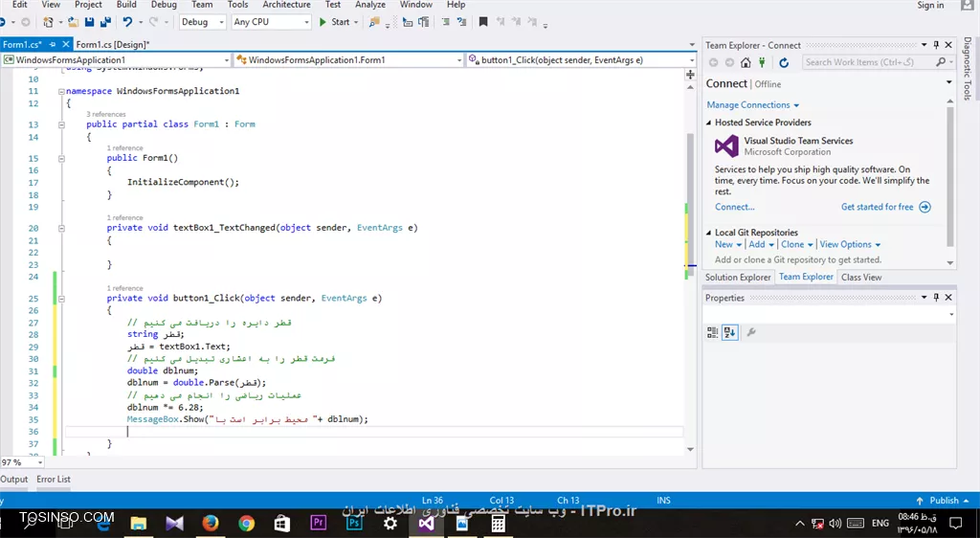This screenshot has height=538, width=980.
Task: Open the Output tab at the bottom
Action: (14, 480)
